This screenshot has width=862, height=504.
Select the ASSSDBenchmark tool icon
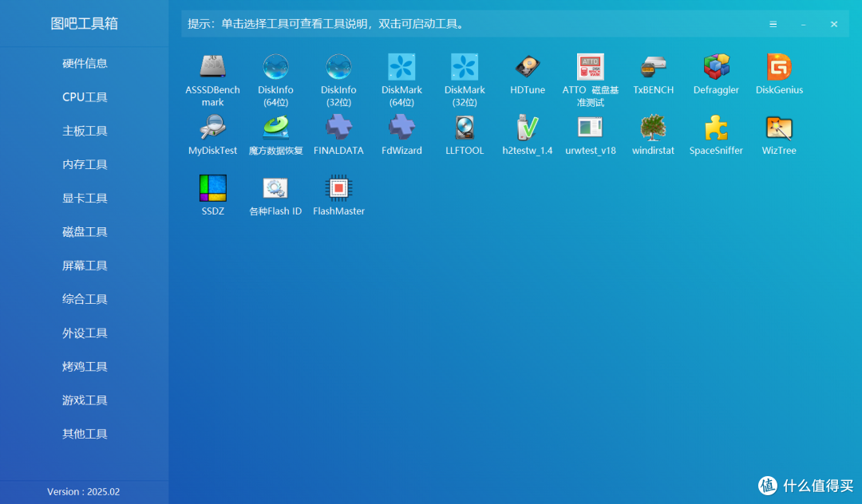click(x=213, y=67)
